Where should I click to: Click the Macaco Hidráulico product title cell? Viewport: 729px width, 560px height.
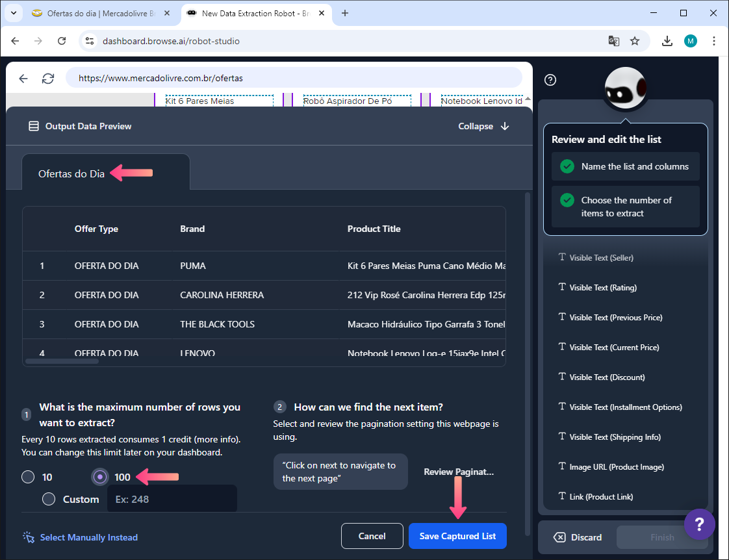426,324
